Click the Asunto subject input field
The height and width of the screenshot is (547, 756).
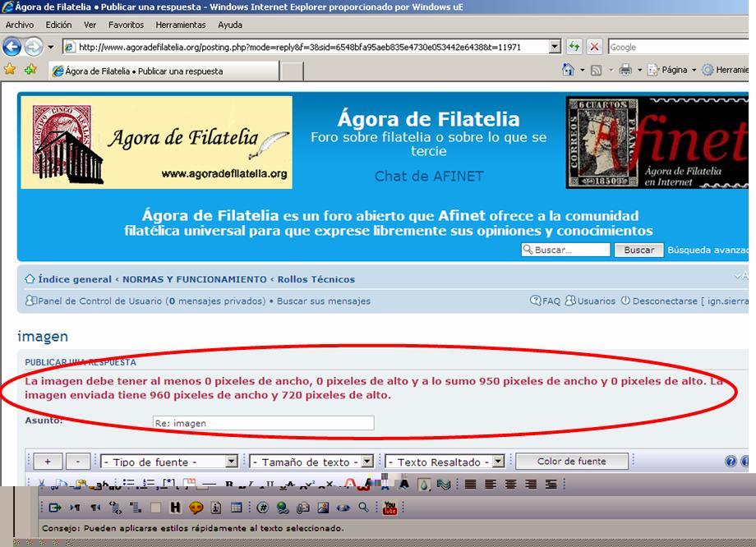tap(263, 423)
